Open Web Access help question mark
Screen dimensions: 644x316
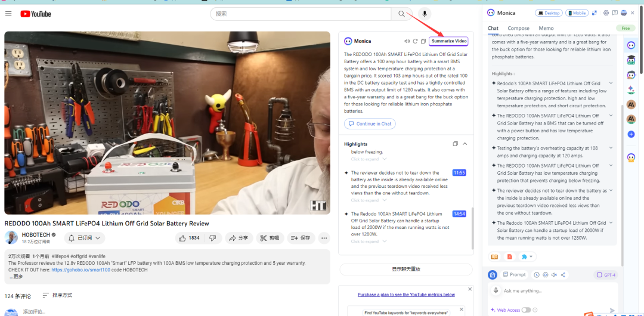coord(535,310)
